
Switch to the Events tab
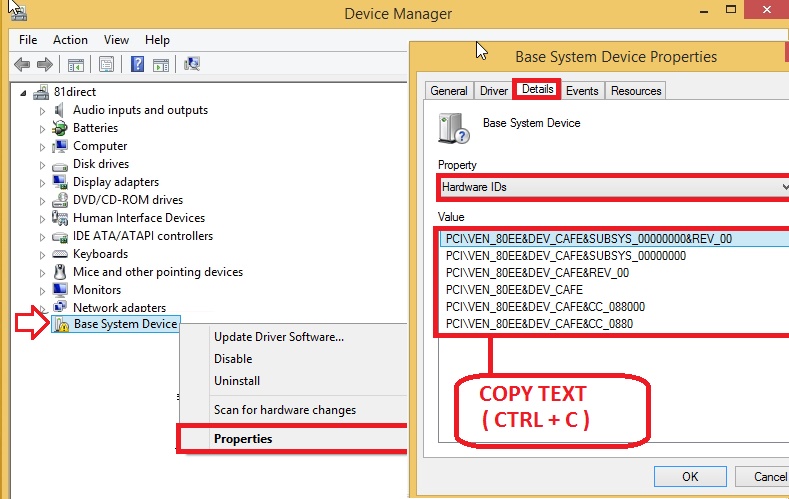[x=582, y=91]
